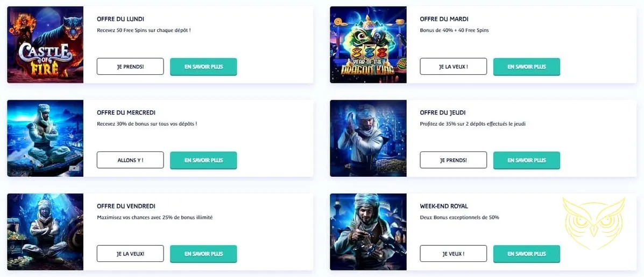Click the ALLONS Y ! button
Image resolution: width=644 pixels, height=277 pixels.
(130, 160)
